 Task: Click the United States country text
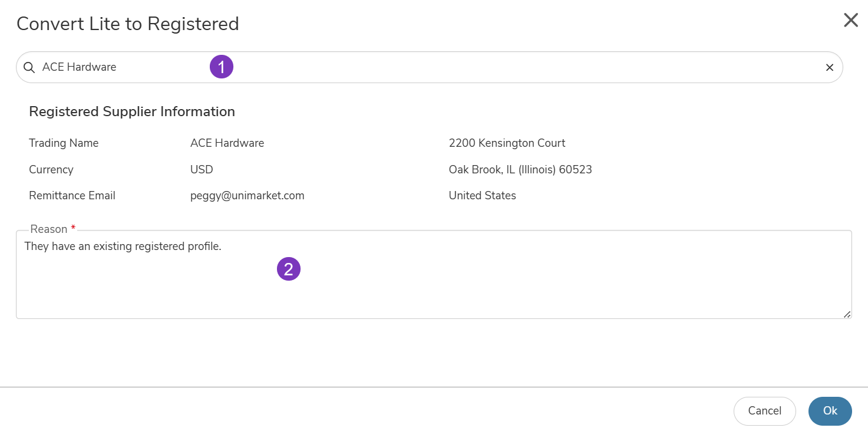(x=482, y=196)
